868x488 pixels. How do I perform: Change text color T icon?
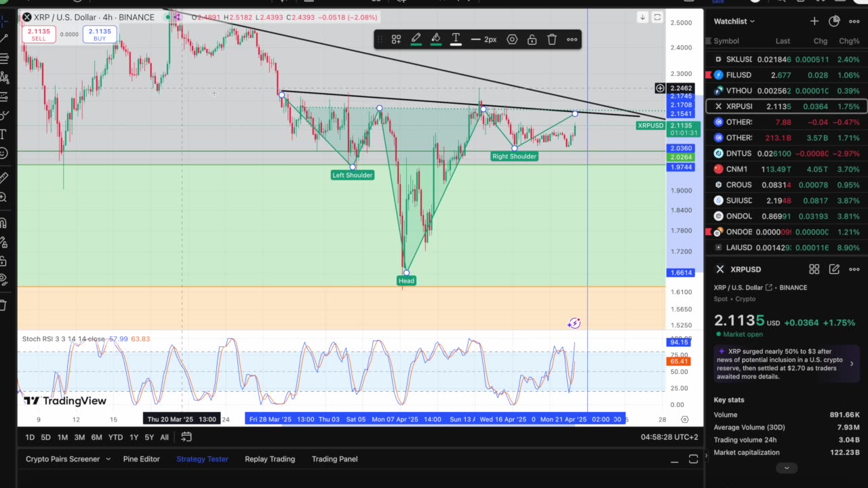(456, 39)
